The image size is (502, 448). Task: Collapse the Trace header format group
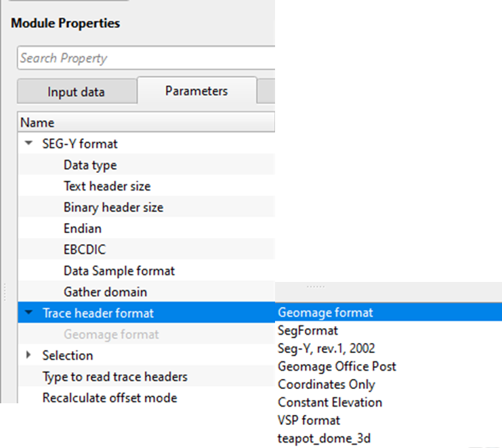pos(28,313)
